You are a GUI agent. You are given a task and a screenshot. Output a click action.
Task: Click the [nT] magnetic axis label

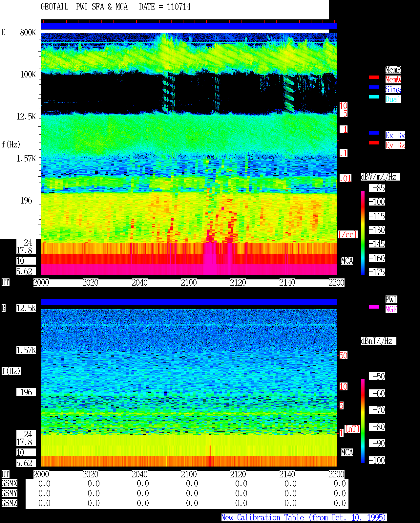click(352, 429)
